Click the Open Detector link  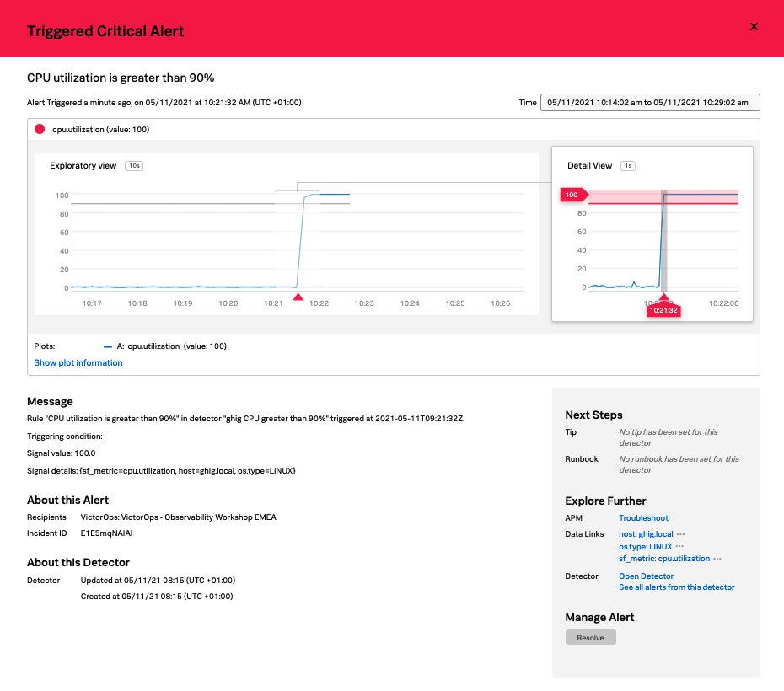point(646,576)
